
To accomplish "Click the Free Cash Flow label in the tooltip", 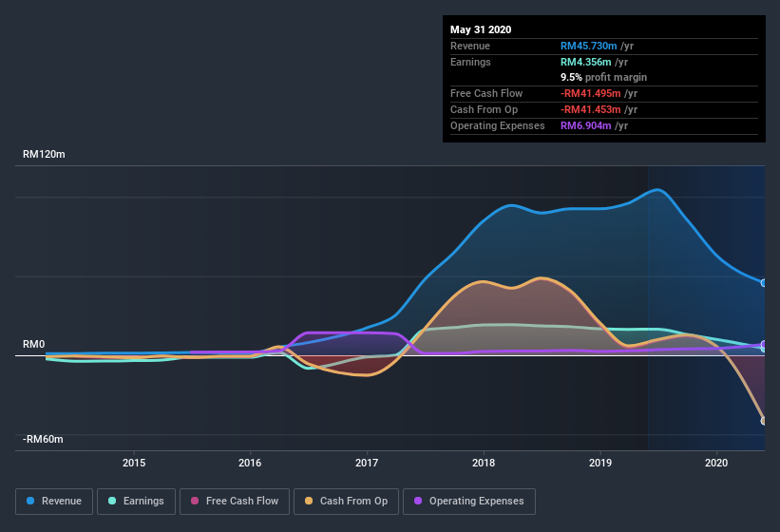I will [x=486, y=93].
